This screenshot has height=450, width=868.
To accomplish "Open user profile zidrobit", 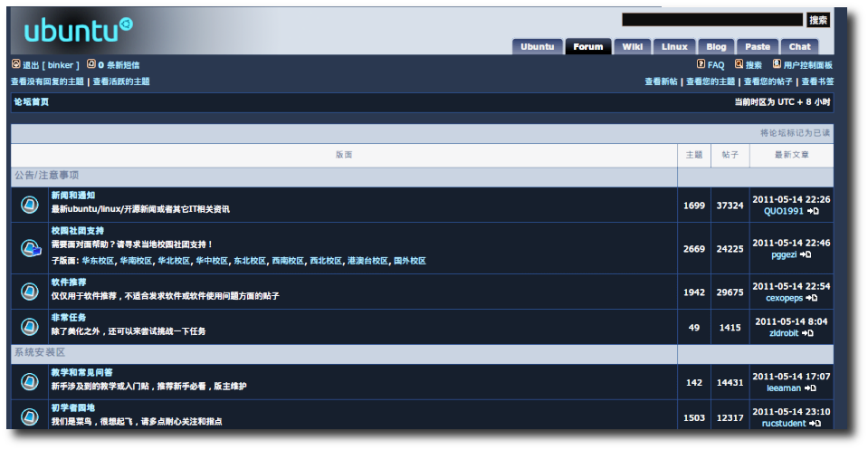I will [784, 333].
